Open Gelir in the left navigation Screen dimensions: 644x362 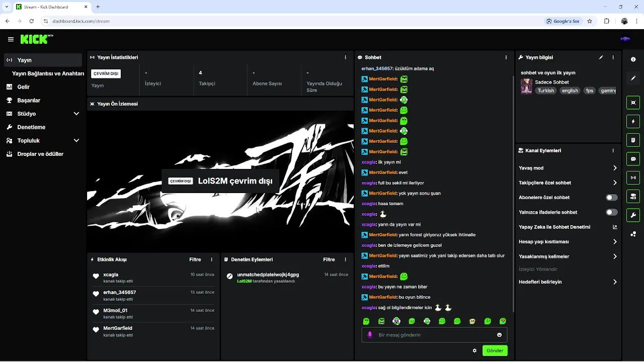click(x=43, y=87)
